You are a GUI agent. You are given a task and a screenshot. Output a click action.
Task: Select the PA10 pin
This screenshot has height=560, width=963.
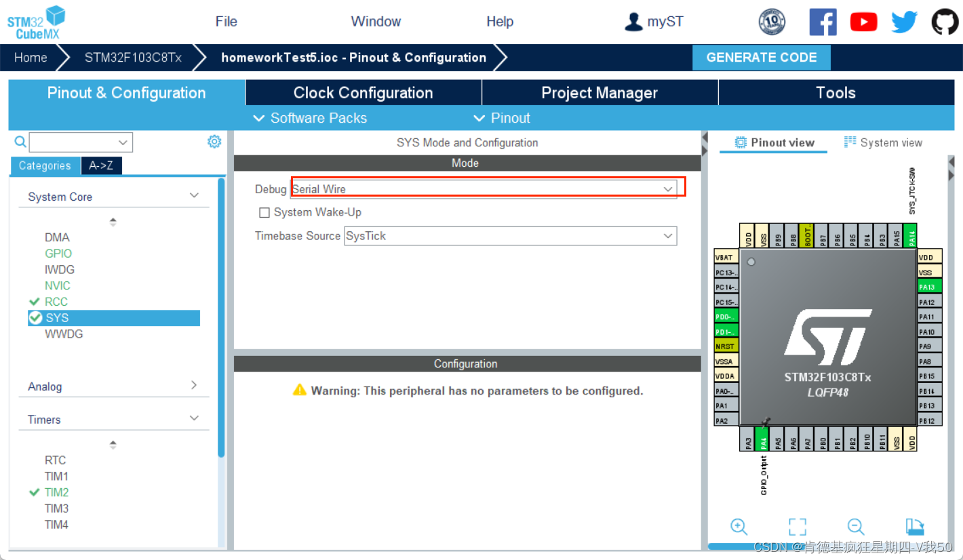[930, 332]
